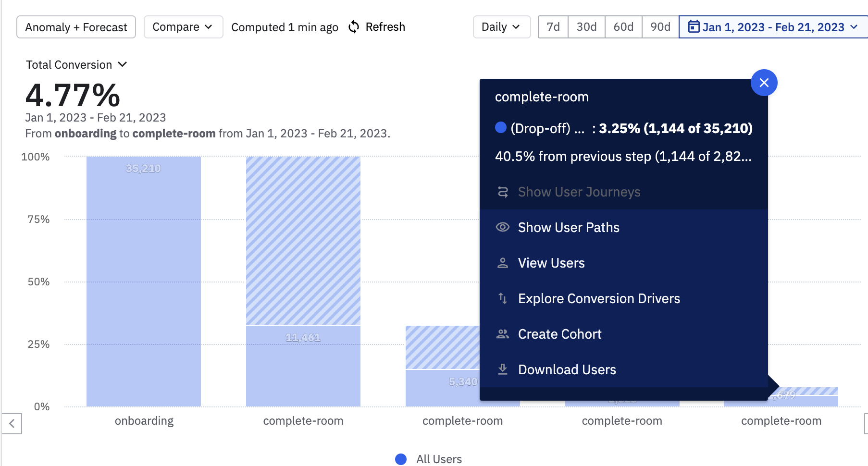
Task: Expand the Daily interval dropdown
Action: (x=501, y=27)
